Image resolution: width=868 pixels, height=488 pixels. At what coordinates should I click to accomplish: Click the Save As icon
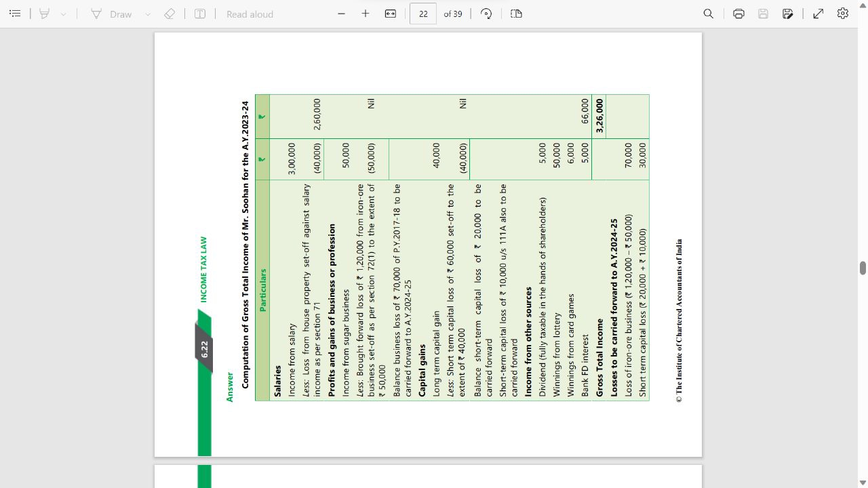click(x=787, y=14)
